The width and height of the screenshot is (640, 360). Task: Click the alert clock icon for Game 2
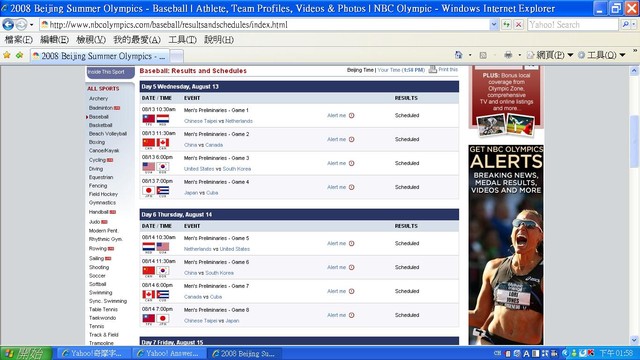pos(351,139)
